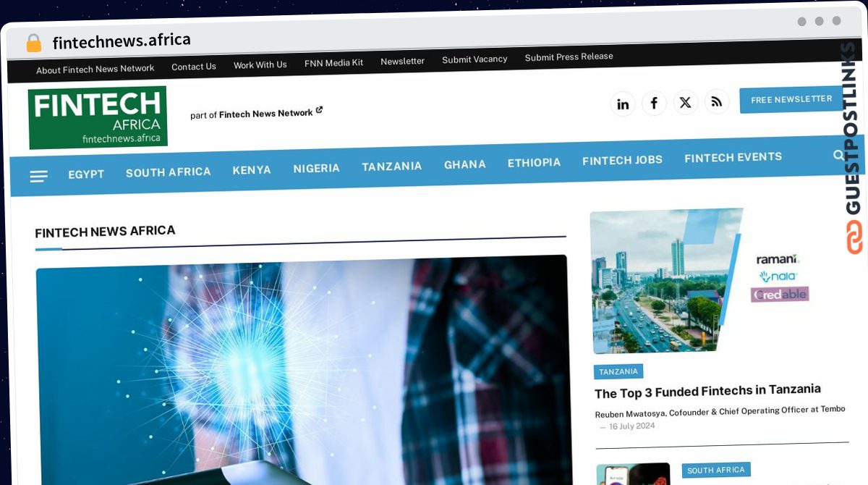
Task: Select the SOUTH AFRICA nav category
Action: [x=169, y=172]
